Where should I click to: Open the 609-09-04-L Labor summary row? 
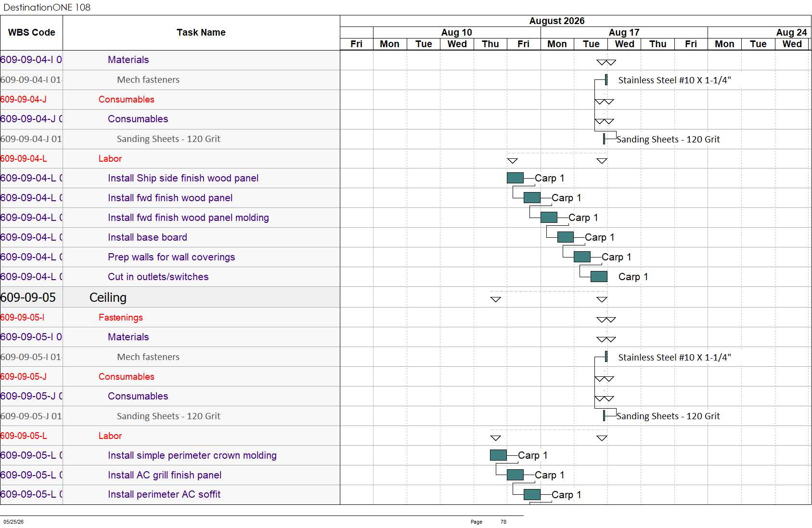pos(170,159)
